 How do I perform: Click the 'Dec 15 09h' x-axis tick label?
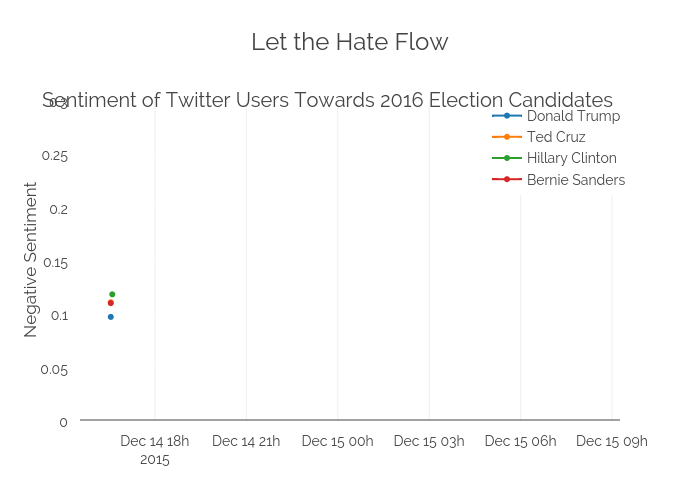611,441
